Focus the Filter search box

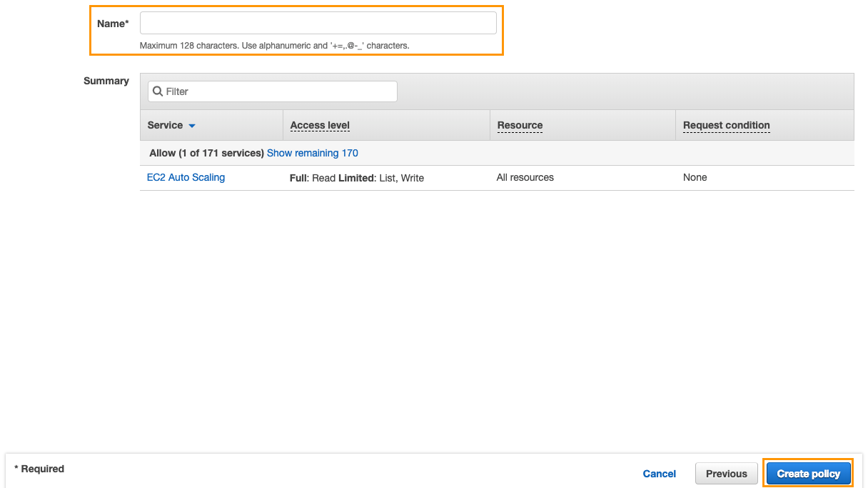tap(278, 91)
